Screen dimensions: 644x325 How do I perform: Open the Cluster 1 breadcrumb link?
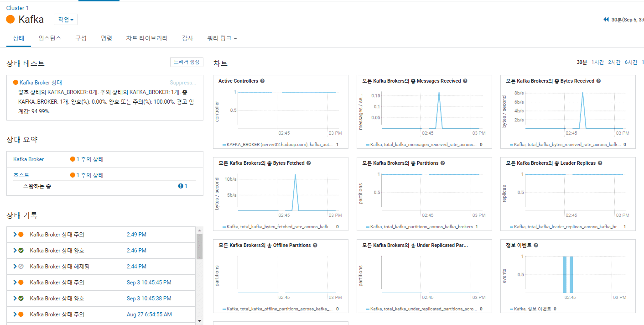(18, 8)
